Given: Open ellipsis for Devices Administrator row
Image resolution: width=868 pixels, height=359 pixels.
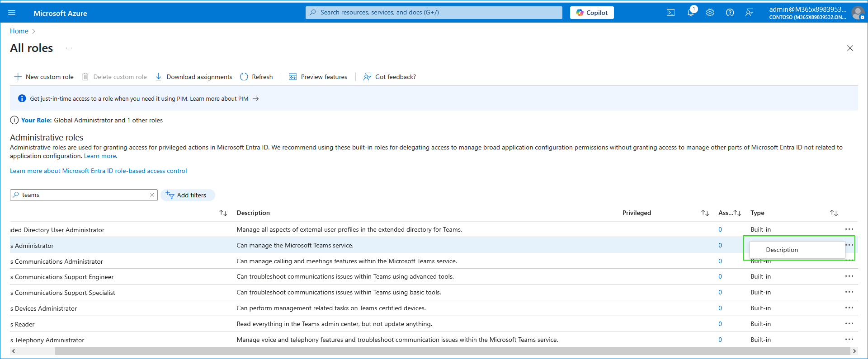Looking at the screenshot, I should 849,308.
